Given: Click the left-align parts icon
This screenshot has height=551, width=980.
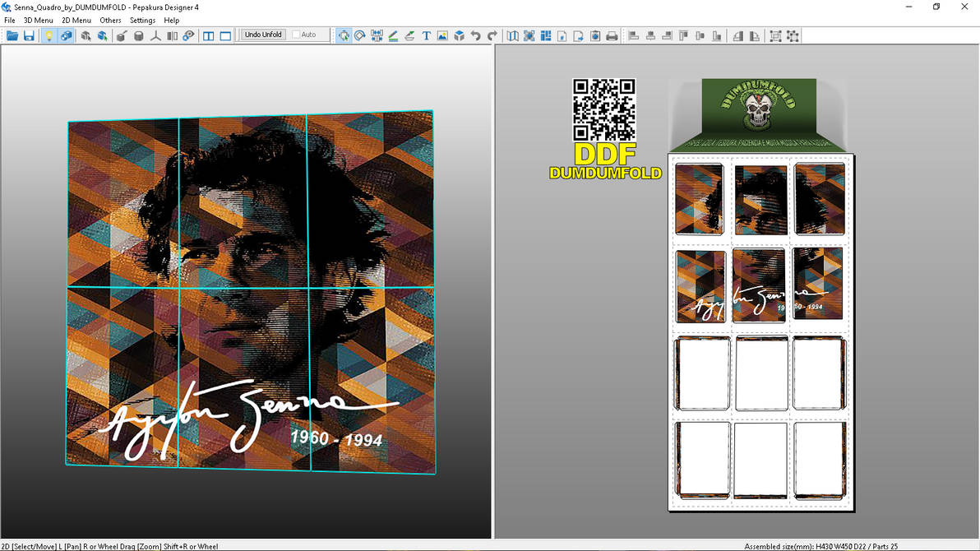Looking at the screenshot, I should click(x=633, y=35).
